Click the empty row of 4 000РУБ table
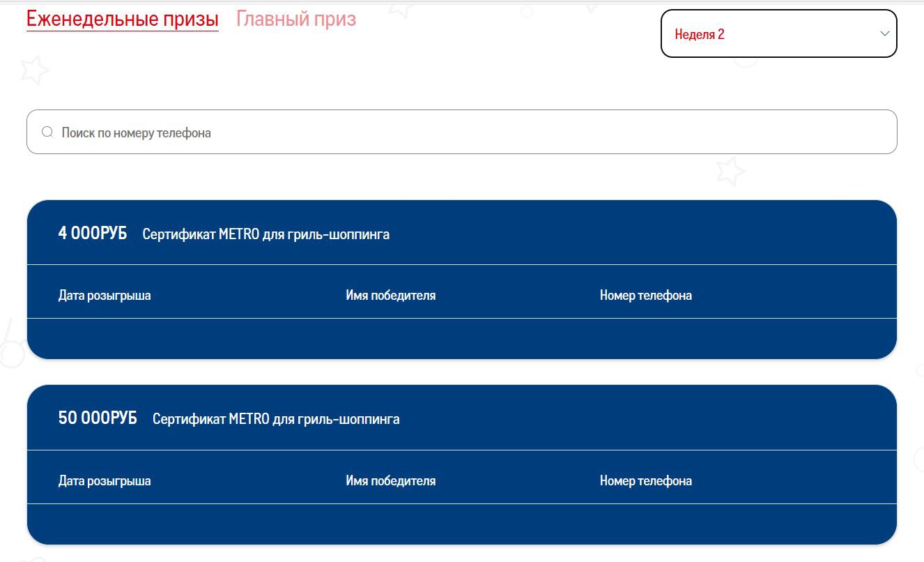 [461, 338]
